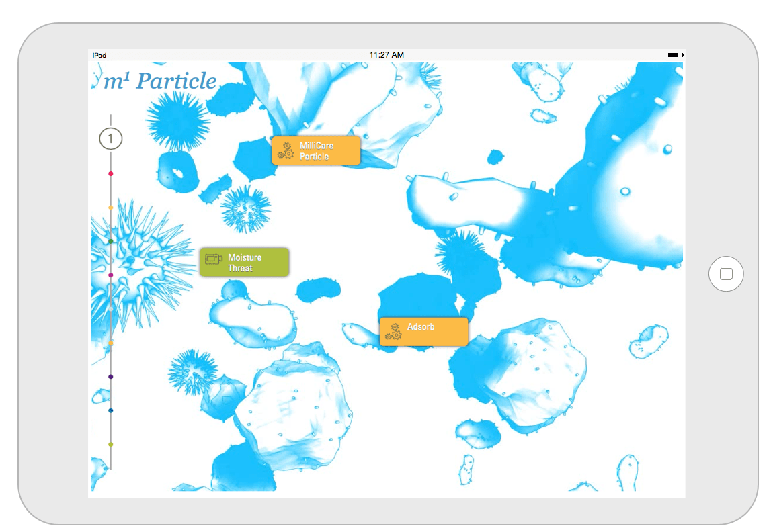Select the yellow dot near the timeline top

tap(110, 208)
